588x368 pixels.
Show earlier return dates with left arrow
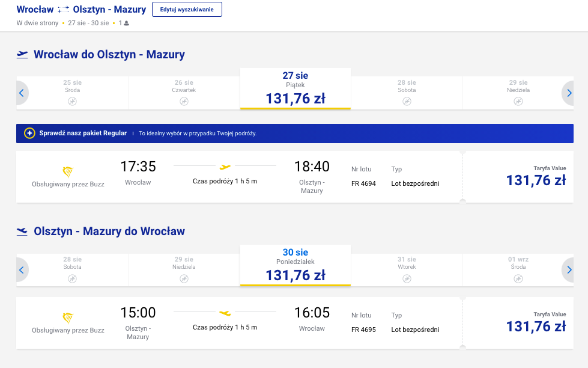coord(22,269)
